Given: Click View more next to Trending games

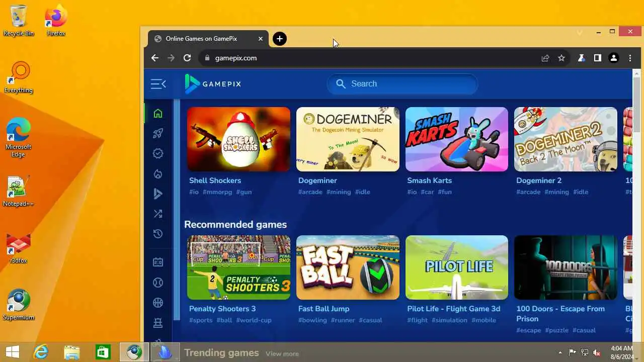Looking at the screenshot, I should coord(282,353).
